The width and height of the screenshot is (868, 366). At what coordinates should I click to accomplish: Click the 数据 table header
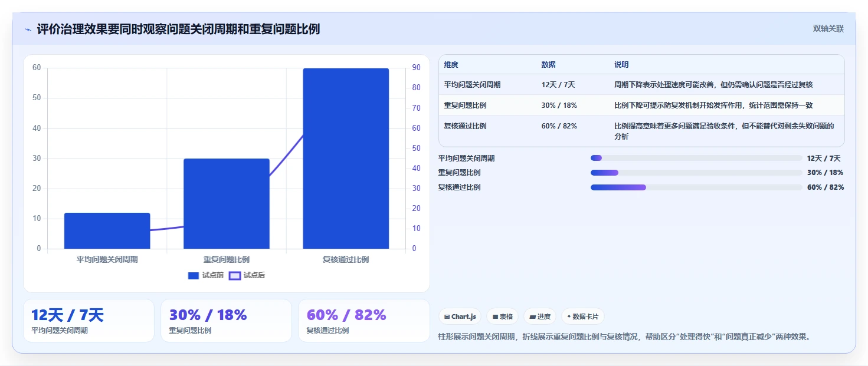548,65
